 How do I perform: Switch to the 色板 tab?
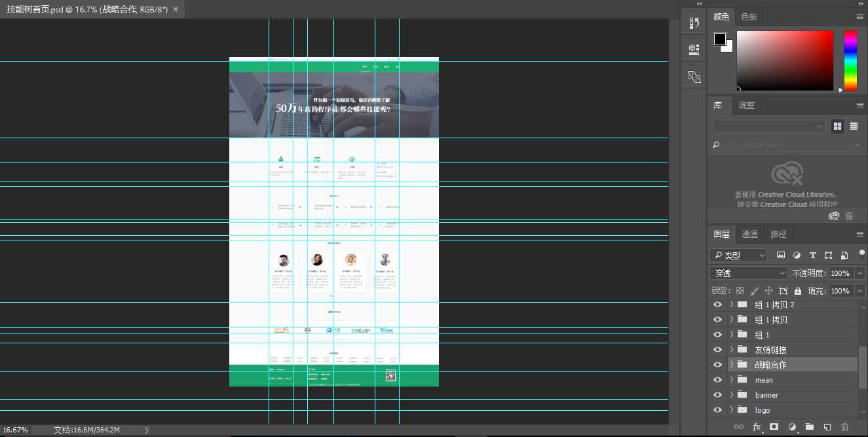click(x=749, y=17)
